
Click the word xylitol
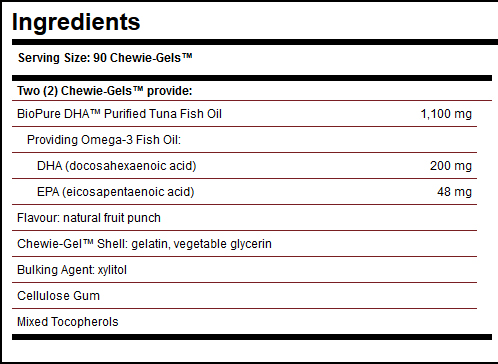(112, 270)
